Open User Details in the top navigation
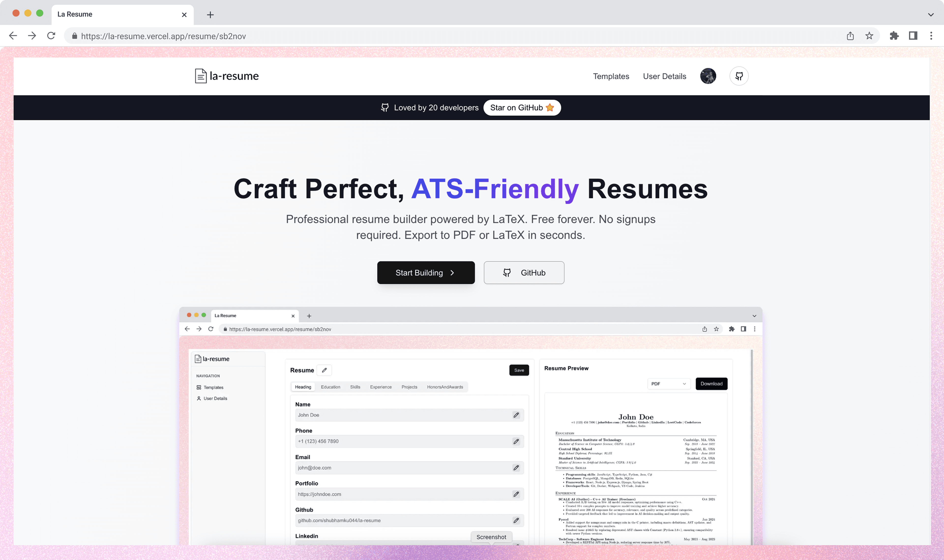 coord(664,76)
